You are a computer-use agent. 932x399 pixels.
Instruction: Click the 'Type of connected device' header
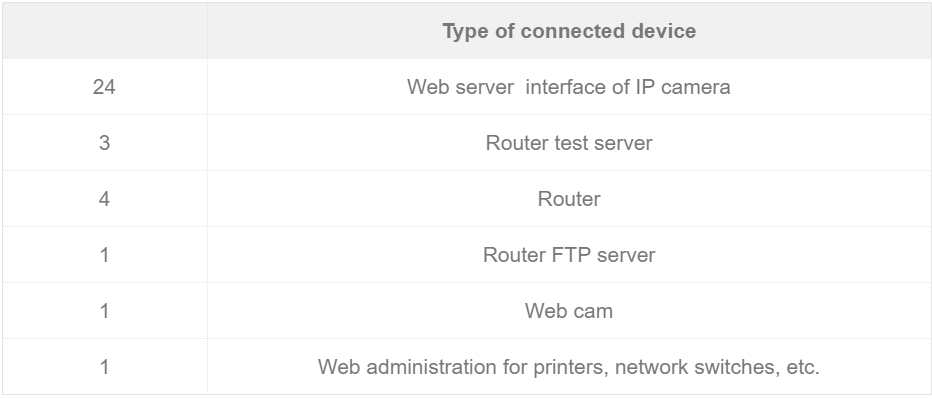pos(569,31)
